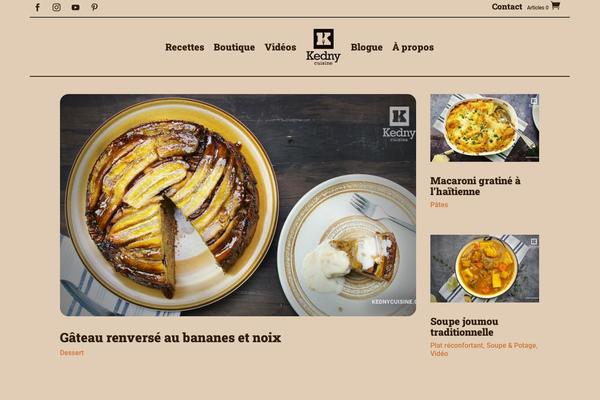The height and width of the screenshot is (400, 600).
Task: Open the YouTube social icon
Action: [75, 7]
